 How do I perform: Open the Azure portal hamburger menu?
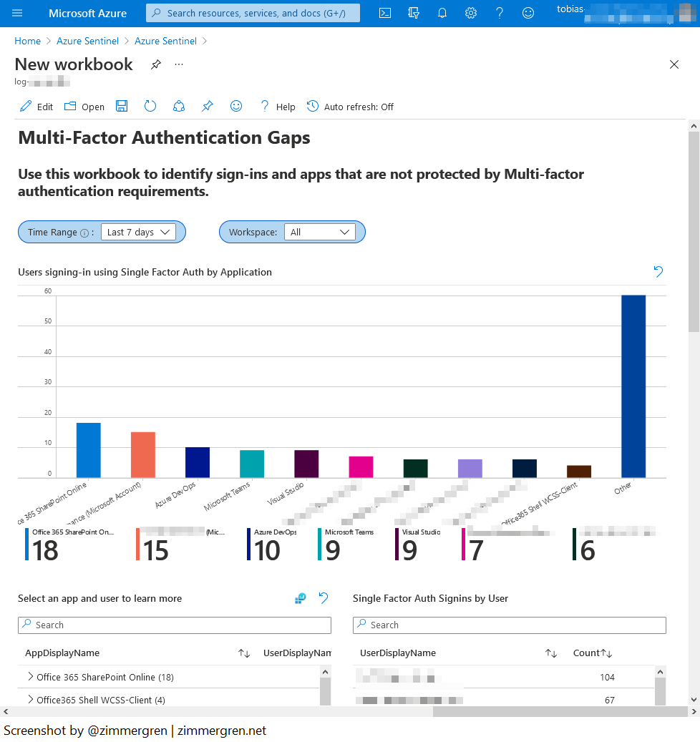(18, 13)
